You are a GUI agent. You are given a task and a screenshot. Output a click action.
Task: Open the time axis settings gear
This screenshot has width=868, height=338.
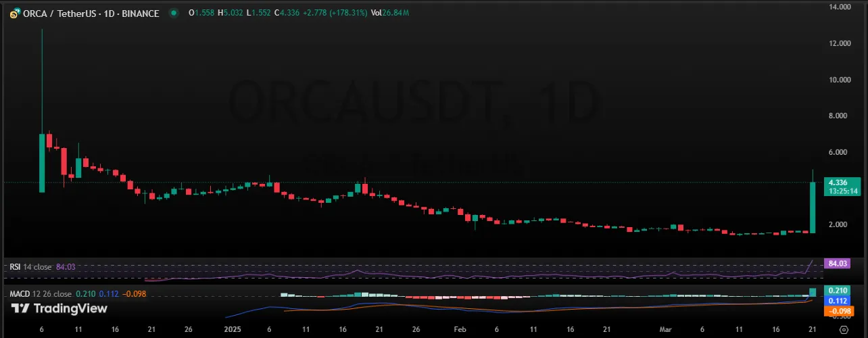pos(844,330)
